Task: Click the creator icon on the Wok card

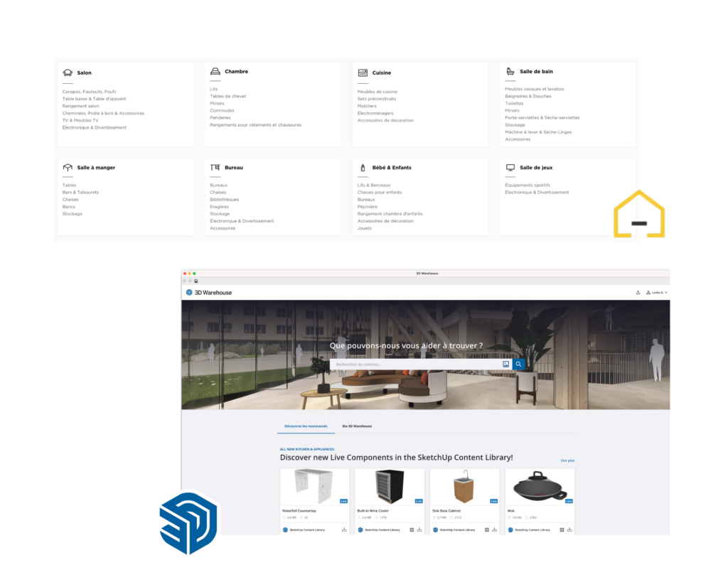Action: (x=510, y=529)
